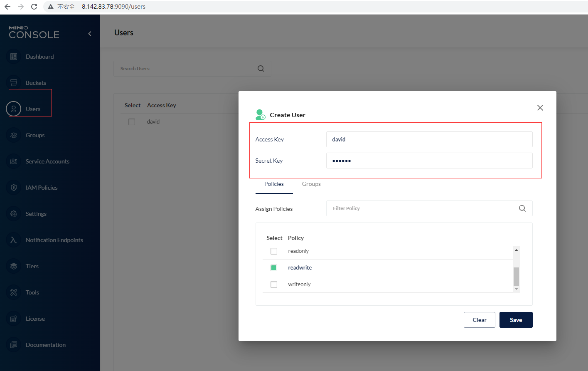Screen dimensions: 588x371
Task: Click the Service Accounts icon
Action: (14, 161)
